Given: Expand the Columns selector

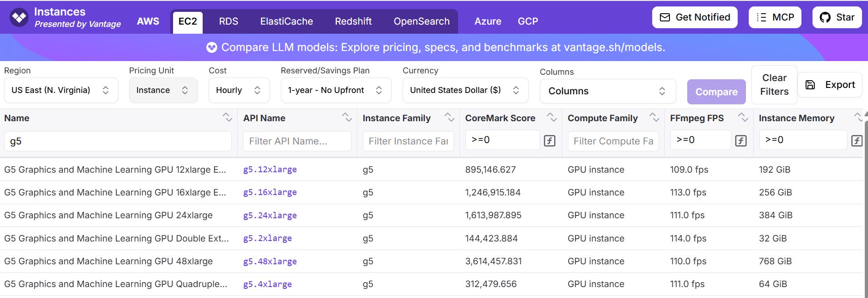Looking at the screenshot, I should click(608, 91).
